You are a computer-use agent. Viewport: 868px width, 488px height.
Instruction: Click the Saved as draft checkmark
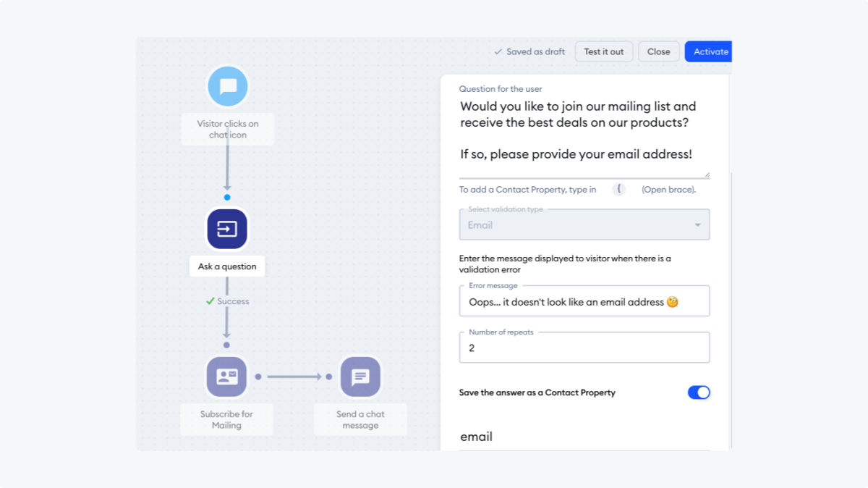point(498,51)
